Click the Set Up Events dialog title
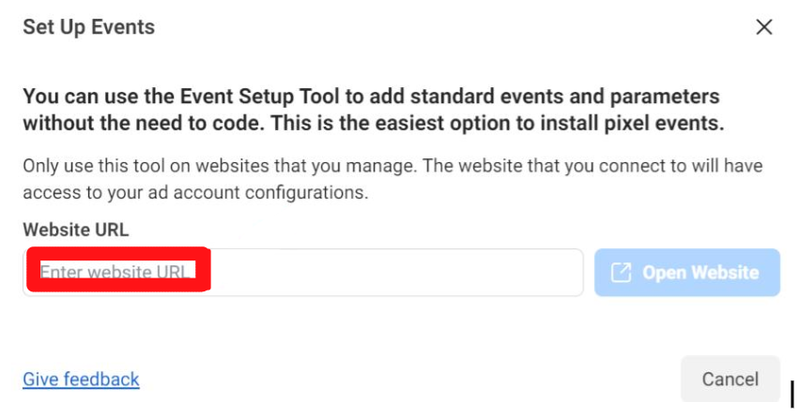Image resolution: width=800 pixels, height=417 pixels. coord(89,27)
